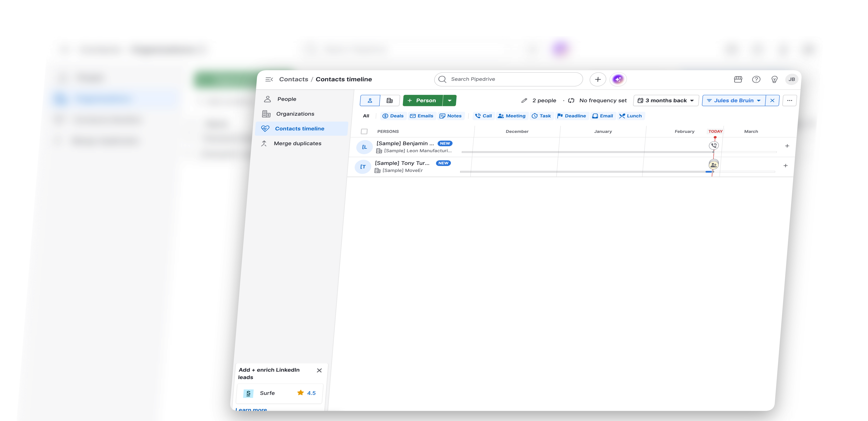The image size is (868, 421).
Task: Select the organization view icon
Action: 390,100
